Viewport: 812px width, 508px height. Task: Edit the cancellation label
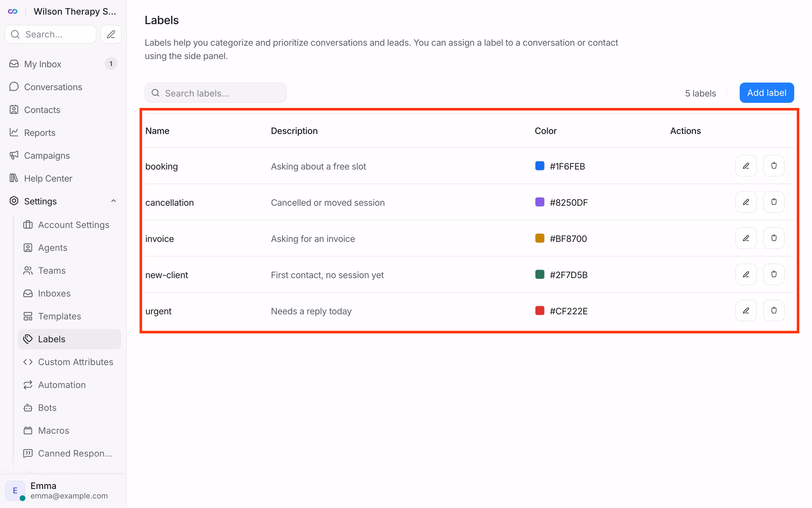[x=746, y=202]
